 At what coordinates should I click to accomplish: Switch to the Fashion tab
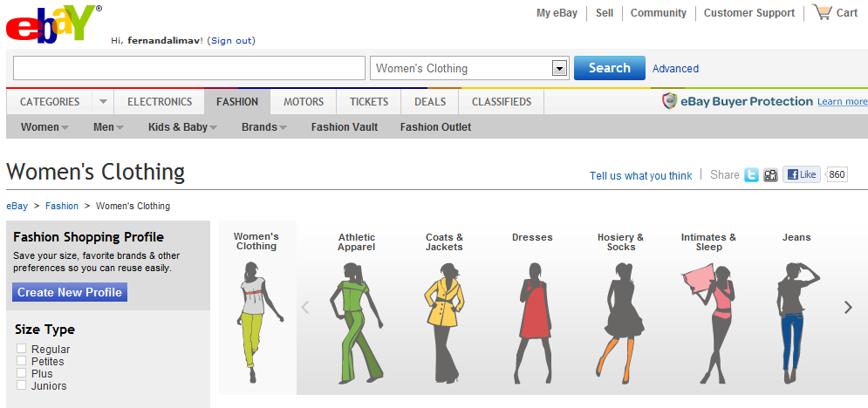[237, 102]
